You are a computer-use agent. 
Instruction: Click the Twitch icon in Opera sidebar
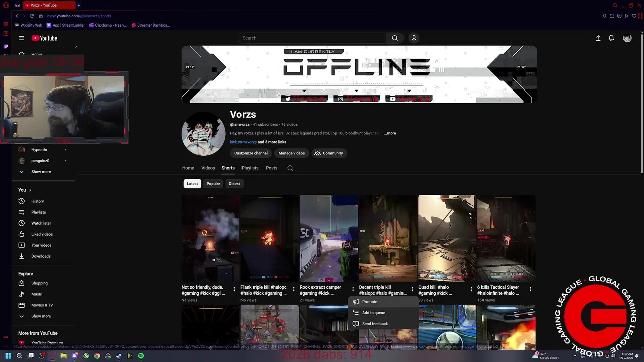(6, 46)
